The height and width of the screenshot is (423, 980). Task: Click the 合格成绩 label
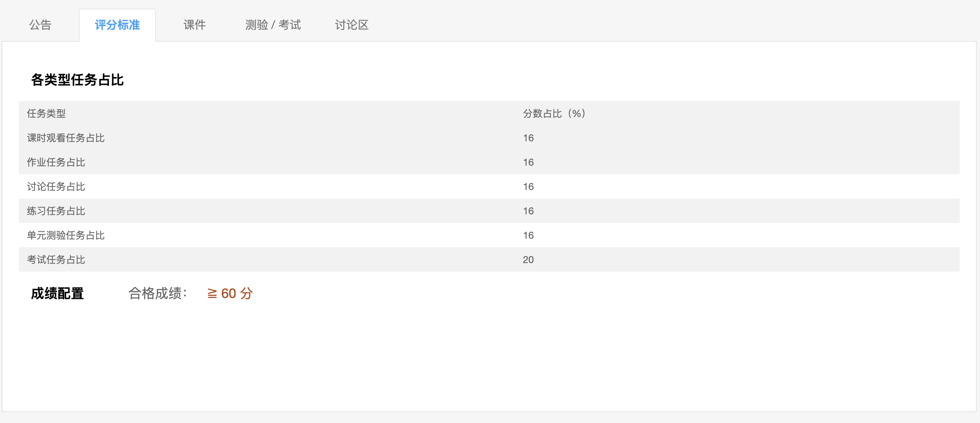158,294
